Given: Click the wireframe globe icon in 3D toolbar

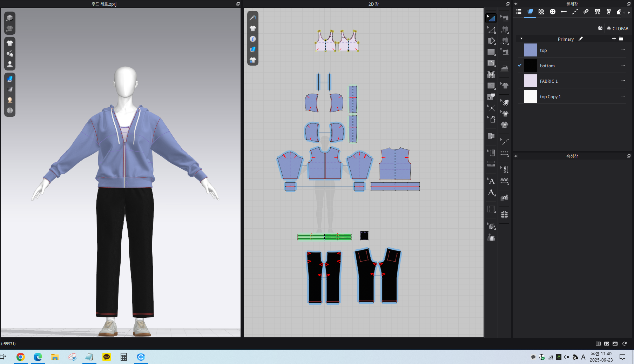Looking at the screenshot, I should [x=10, y=110].
